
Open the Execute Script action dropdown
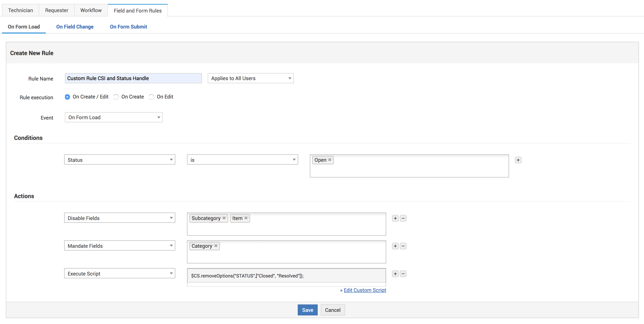120,274
